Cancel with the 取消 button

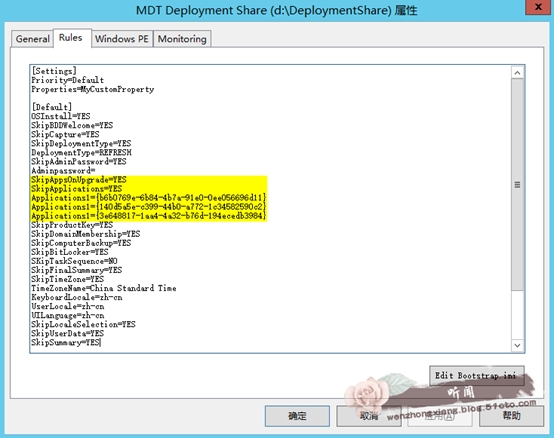click(369, 416)
